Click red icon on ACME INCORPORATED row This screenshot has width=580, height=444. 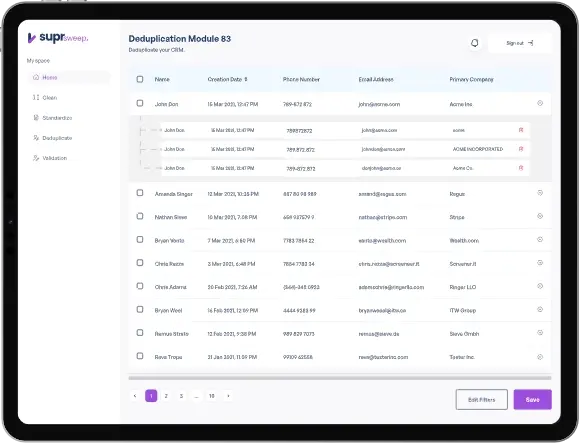click(x=521, y=149)
